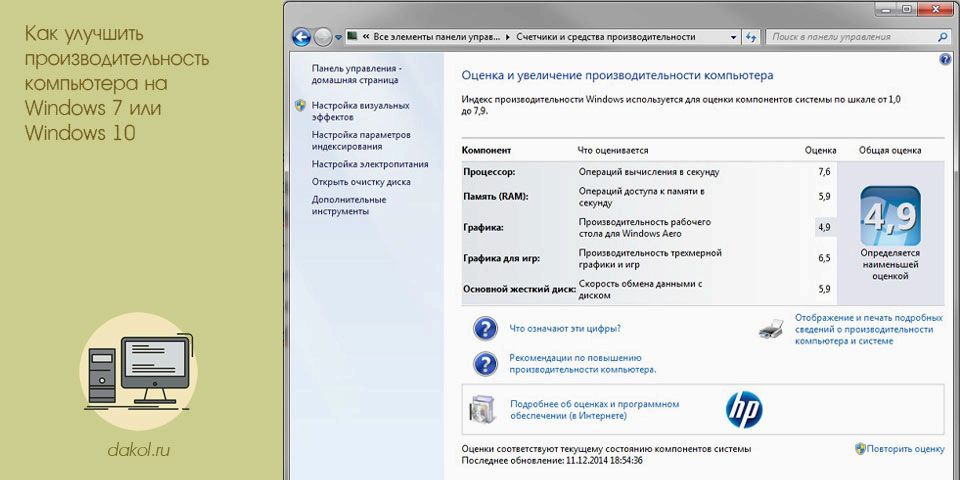The height and width of the screenshot is (480, 960).
Task: Open Панель управления - домашняя страница
Action: pos(355,74)
